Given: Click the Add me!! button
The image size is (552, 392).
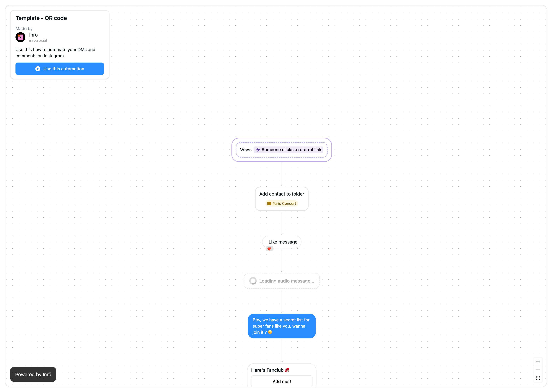Looking at the screenshot, I should 282,381.
